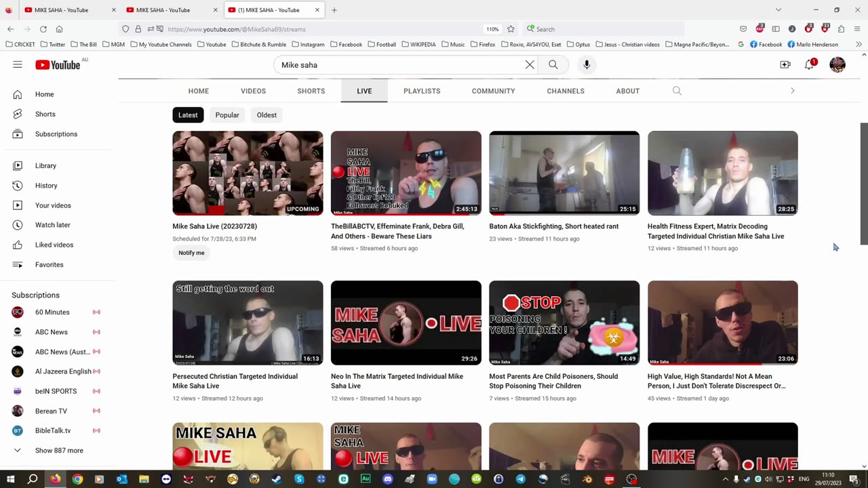Image resolution: width=868 pixels, height=488 pixels.
Task: Open the CRICKET bookmark folder
Action: click(20, 45)
